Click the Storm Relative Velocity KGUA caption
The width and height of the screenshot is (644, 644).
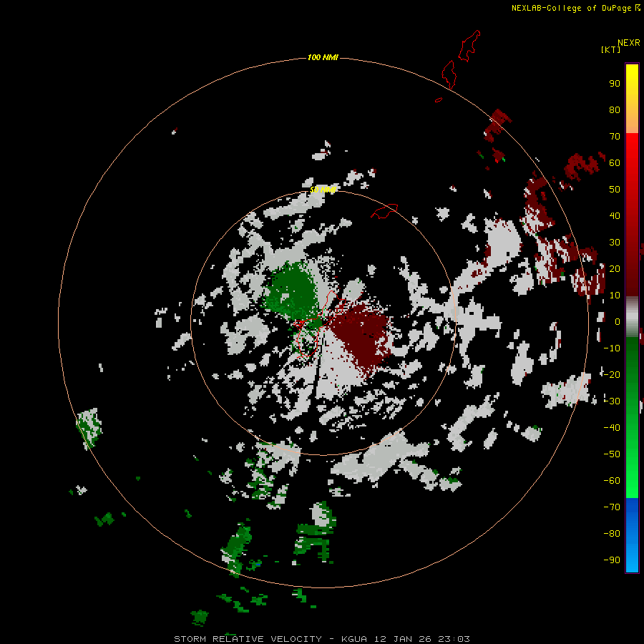pyautogui.click(x=321, y=639)
